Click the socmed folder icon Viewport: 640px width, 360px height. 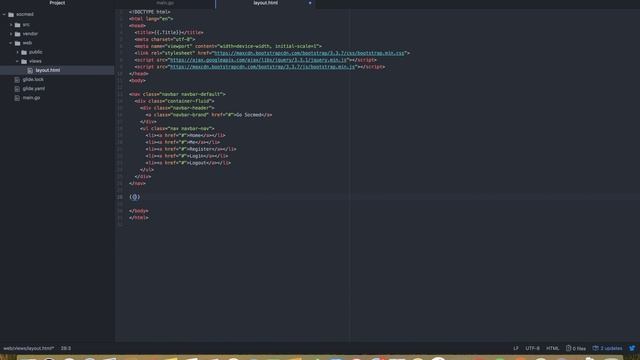tap(11, 15)
